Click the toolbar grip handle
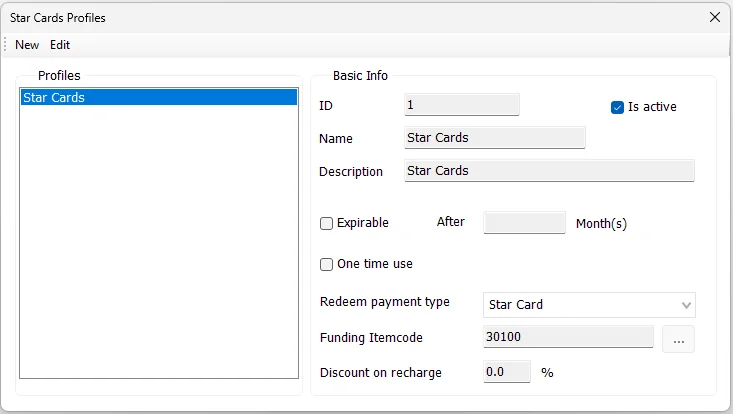Screen dimensions: 733x414 tap(6, 45)
